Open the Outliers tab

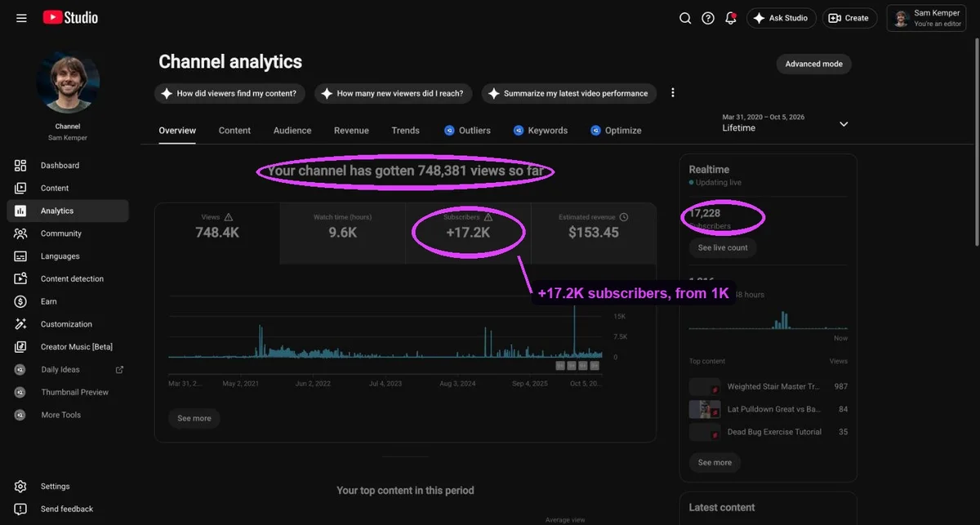[x=467, y=131]
